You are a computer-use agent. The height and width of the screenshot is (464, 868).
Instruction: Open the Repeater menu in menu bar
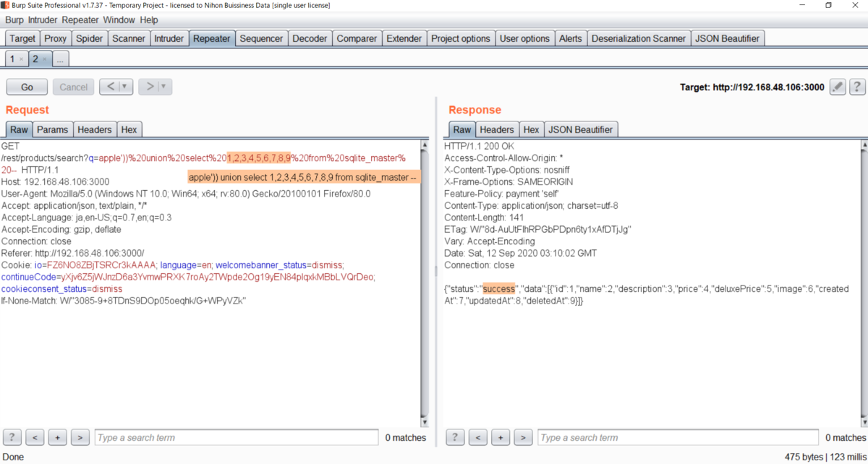[80, 20]
